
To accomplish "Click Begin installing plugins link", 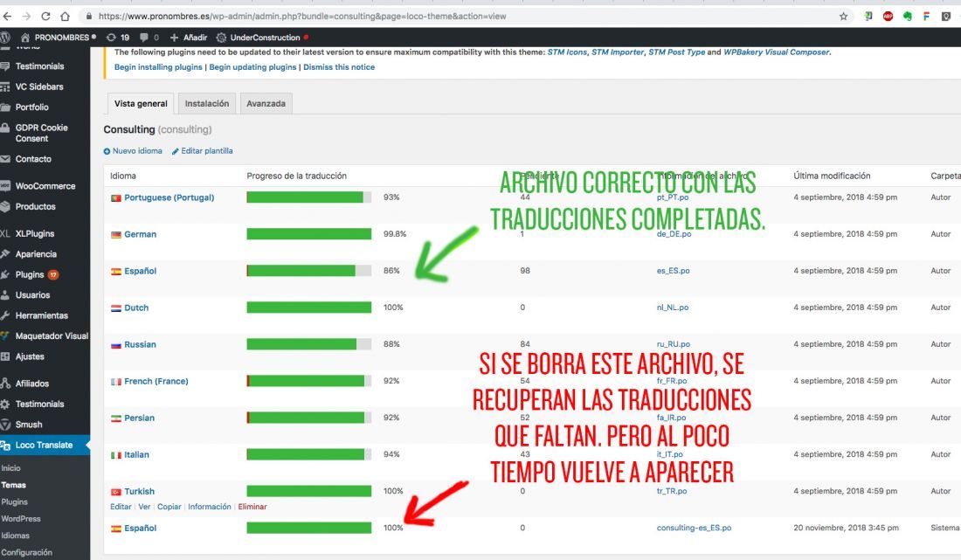I will point(158,67).
